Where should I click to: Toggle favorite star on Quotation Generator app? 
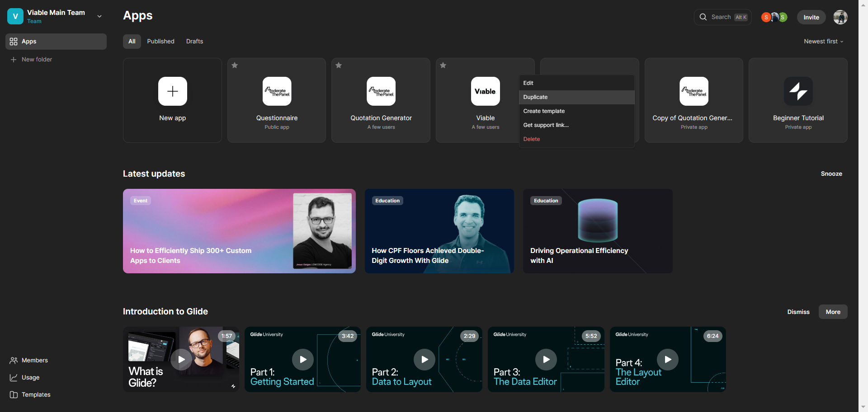(x=339, y=66)
